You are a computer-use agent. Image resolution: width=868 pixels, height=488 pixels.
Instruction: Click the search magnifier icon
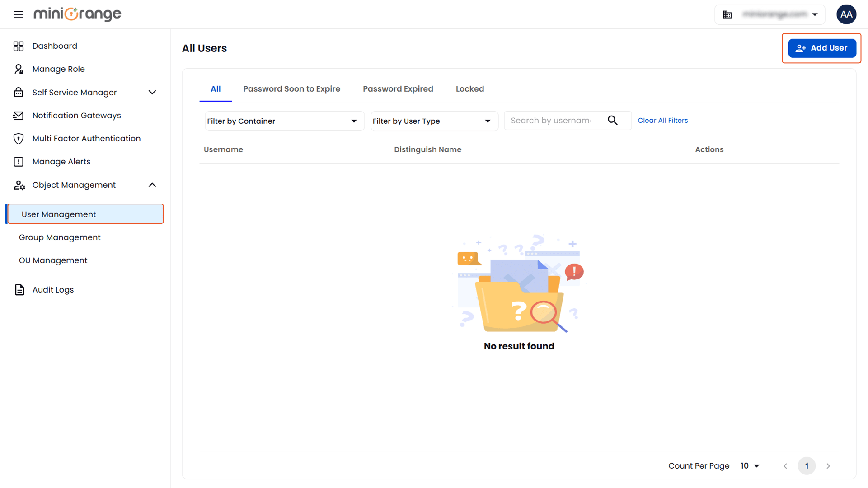point(613,121)
